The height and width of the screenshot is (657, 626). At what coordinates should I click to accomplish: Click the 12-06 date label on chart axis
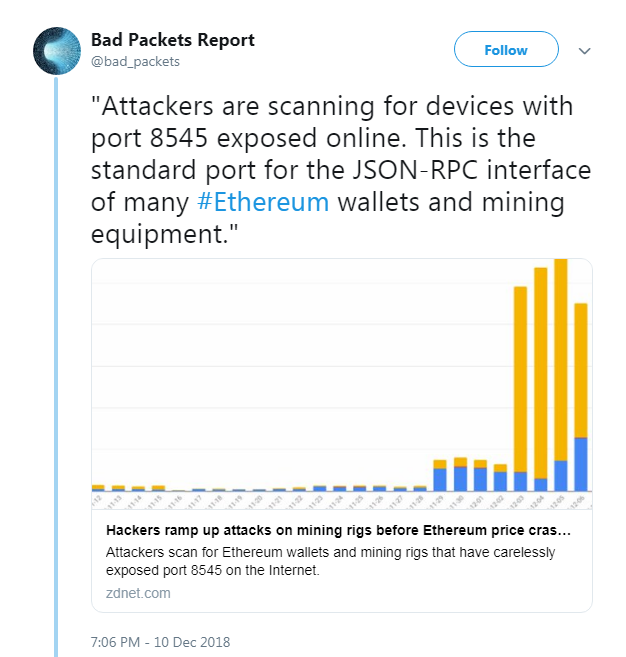point(581,501)
